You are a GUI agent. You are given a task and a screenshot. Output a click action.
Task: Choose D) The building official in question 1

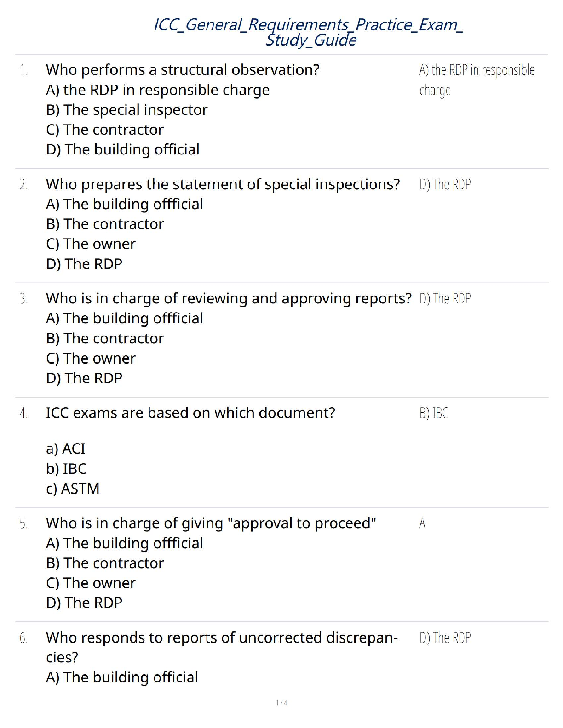coord(123,150)
